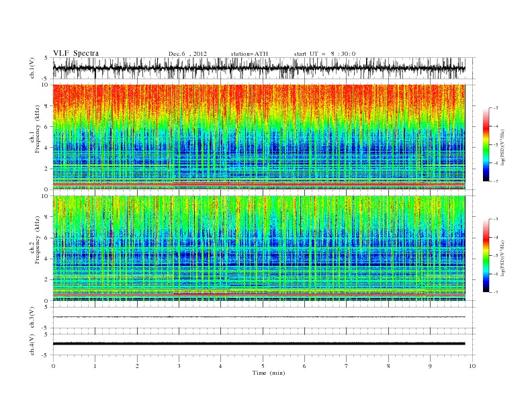Click the lower colorbar log(PSD) label

pyautogui.click(x=503, y=259)
